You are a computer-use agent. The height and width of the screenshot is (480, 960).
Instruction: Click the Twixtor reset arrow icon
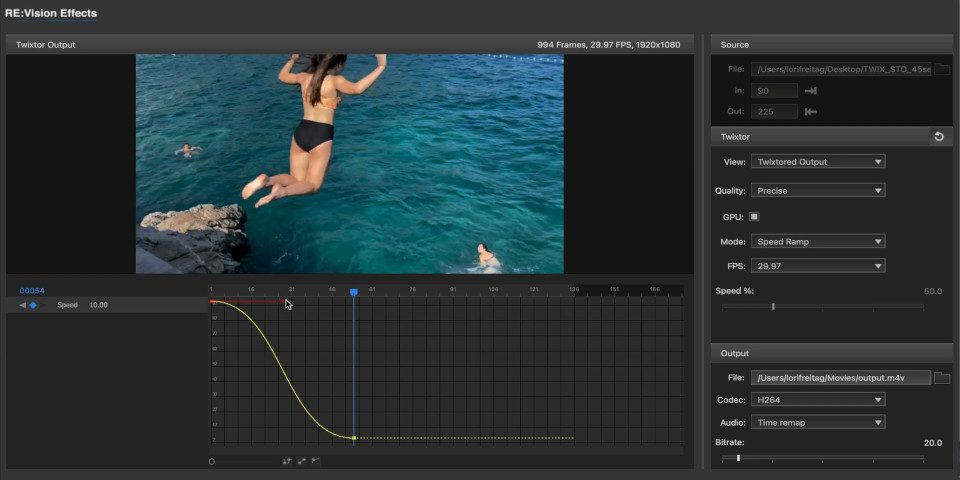(x=939, y=136)
